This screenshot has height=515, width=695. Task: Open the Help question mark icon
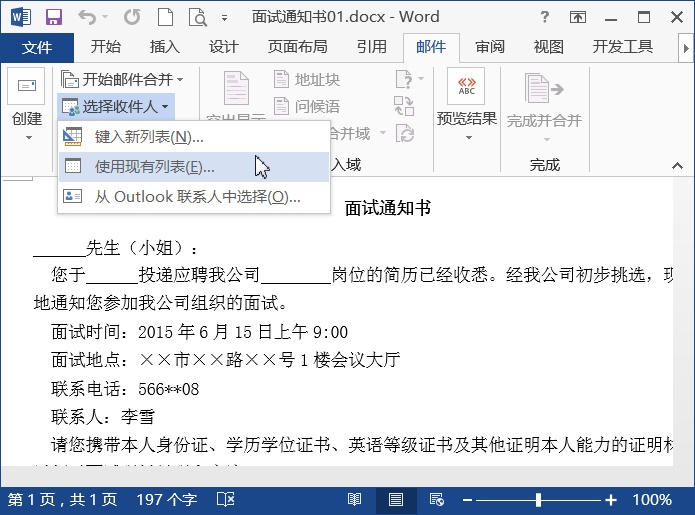(545, 17)
